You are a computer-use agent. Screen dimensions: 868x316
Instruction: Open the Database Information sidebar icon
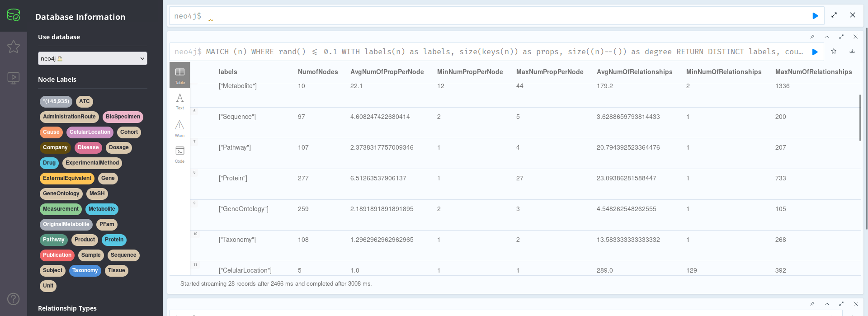tap(14, 15)
